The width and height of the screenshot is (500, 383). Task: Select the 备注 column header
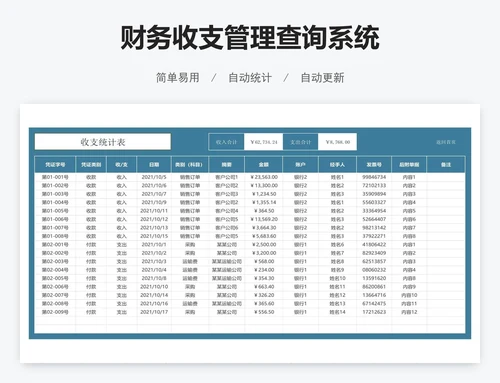[446, 164]
